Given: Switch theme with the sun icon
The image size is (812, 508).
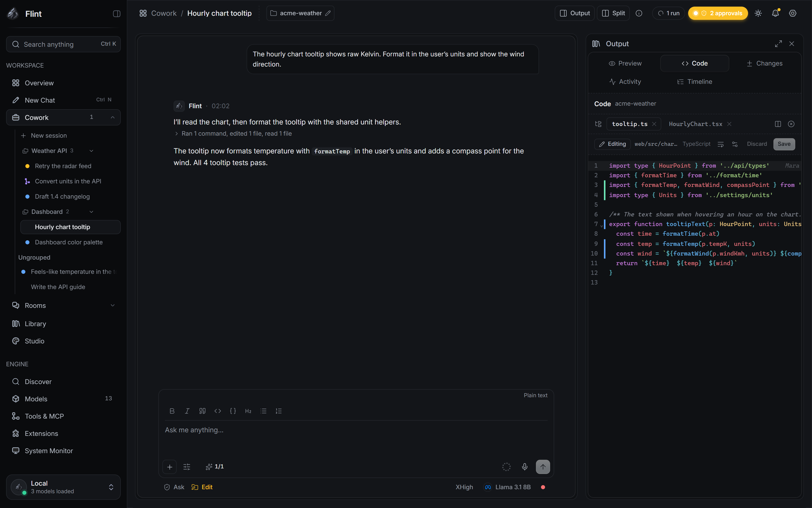Looking at the screenshot, I should pos(758,13).
